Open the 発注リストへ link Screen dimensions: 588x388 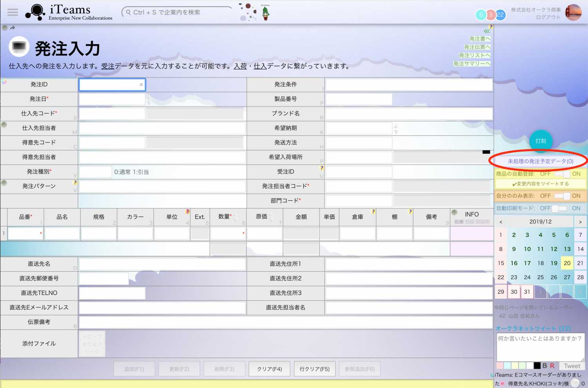(474, 55)
